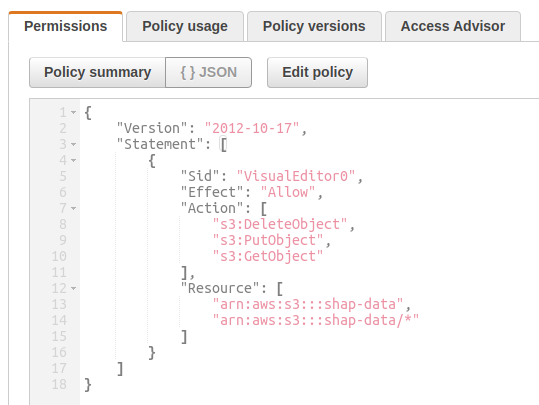Viewport: 539px width, 405px height.
Task: Collapse the statement object at line 4
Action: pyautogui.click(x=74, y=160)
